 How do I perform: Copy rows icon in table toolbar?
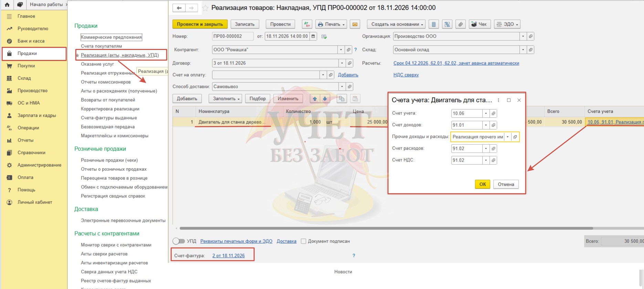(341, 99)
